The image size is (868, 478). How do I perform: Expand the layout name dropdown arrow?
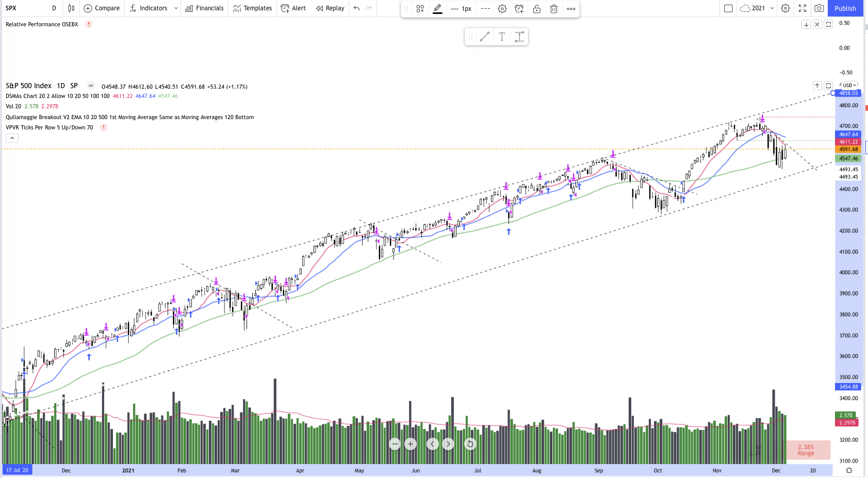pos(772,8)
